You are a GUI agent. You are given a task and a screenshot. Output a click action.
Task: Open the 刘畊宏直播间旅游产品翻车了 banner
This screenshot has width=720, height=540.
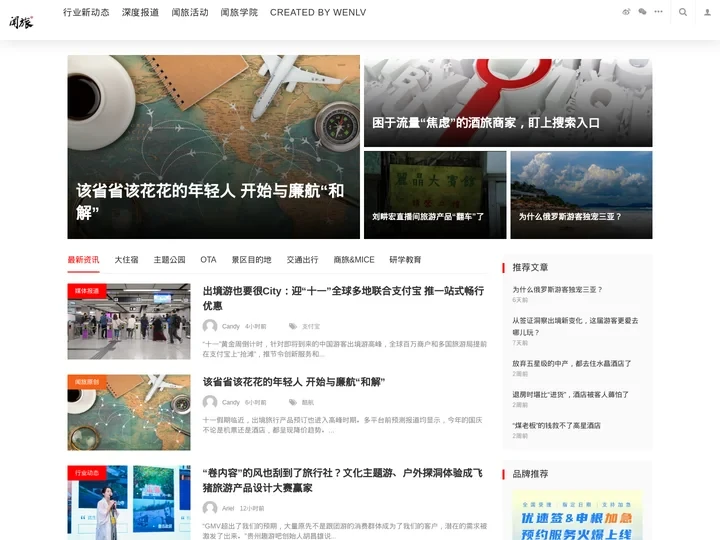pyautogui.click(x=435, y=195)
